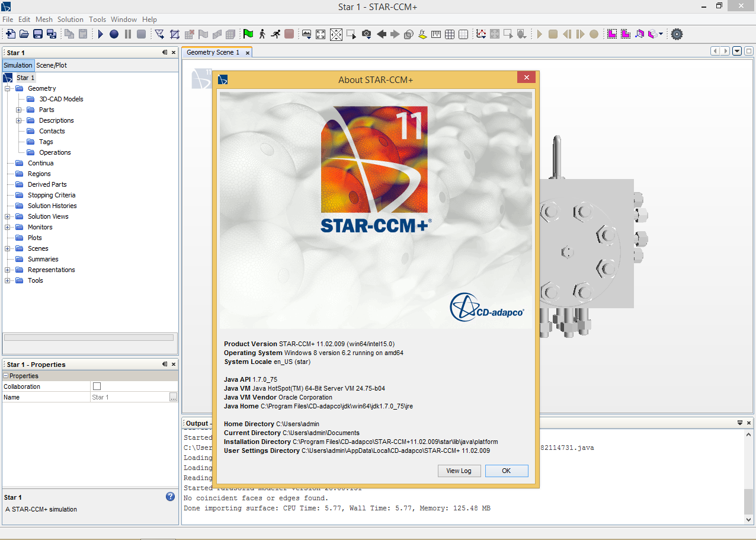The height and width of the screenshot is (540, 756).
Task: Open the Mesh menu
Action: click(x=44, y=20)
